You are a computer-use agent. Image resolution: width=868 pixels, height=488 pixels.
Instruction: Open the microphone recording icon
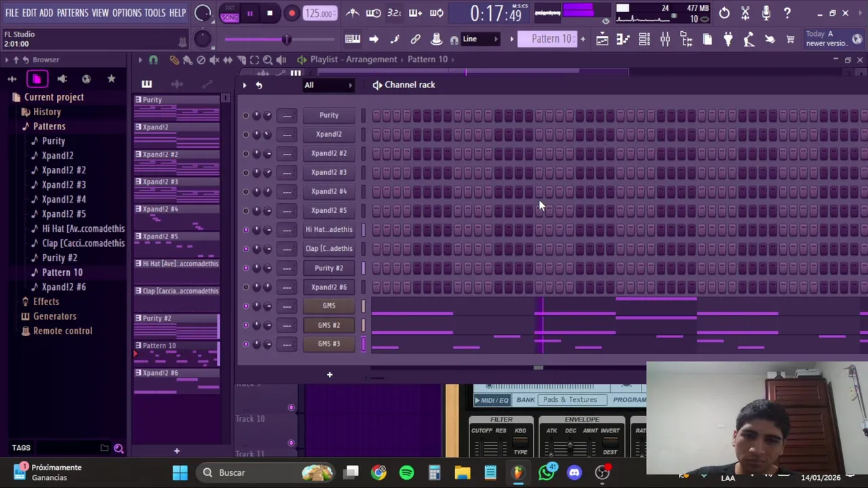coord(766,13)
